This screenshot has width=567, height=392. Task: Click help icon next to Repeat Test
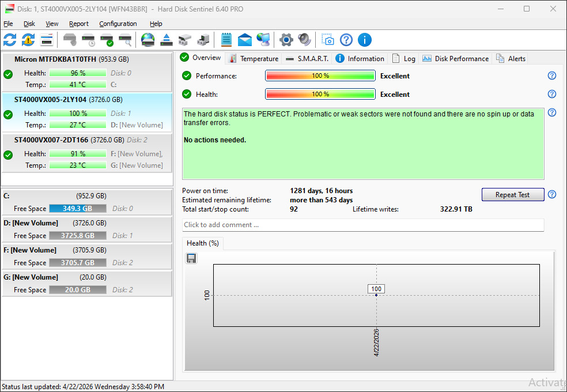point(552,194)
